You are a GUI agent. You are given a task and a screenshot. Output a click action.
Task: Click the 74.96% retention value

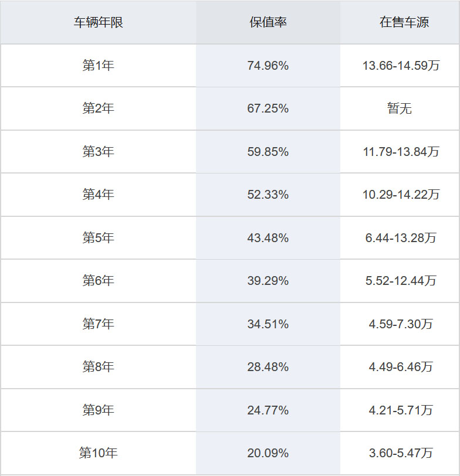point(268,66)
